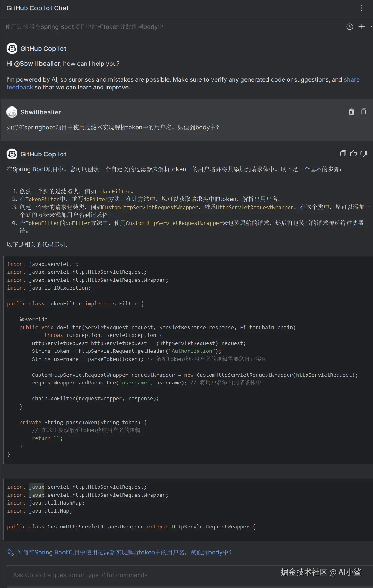Viewport: 373px width, 588px height.
Task: Give thumbs down to Copilot's answer
Action: [x=364, y=154]
